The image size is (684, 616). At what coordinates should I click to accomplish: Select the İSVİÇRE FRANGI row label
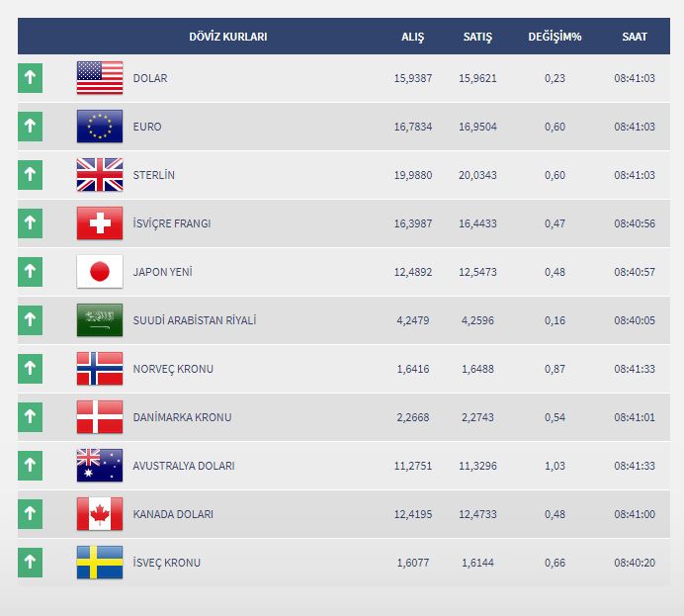pos(172,223)
